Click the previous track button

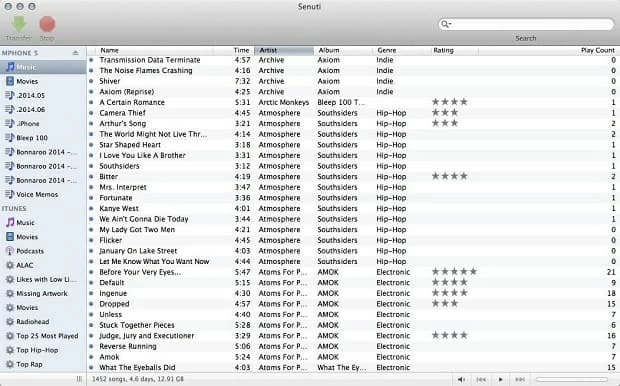click(x=481, y=379)
